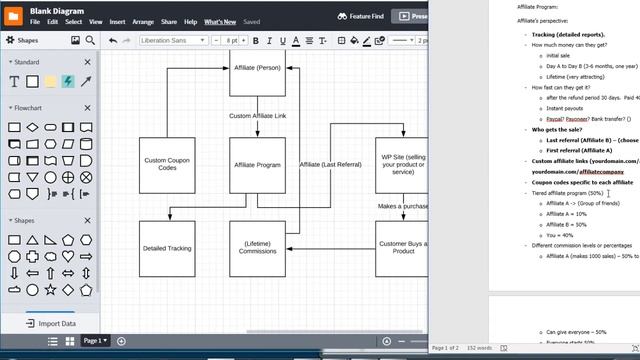Screen dimensions: 640x360
Task: Open Feature Find search
Action: click(360, 16)
